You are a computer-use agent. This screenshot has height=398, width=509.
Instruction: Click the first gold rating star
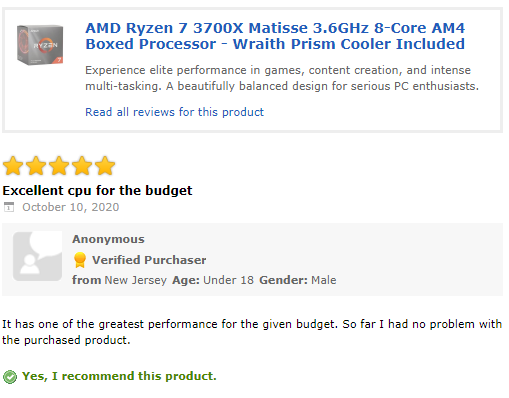point(13,166)
